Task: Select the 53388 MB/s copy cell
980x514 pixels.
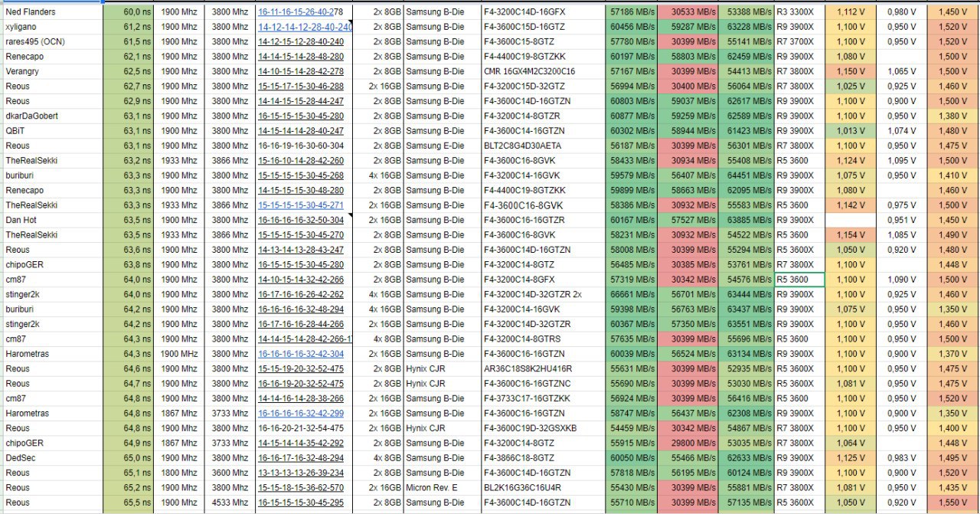Action: coord(746,12)
